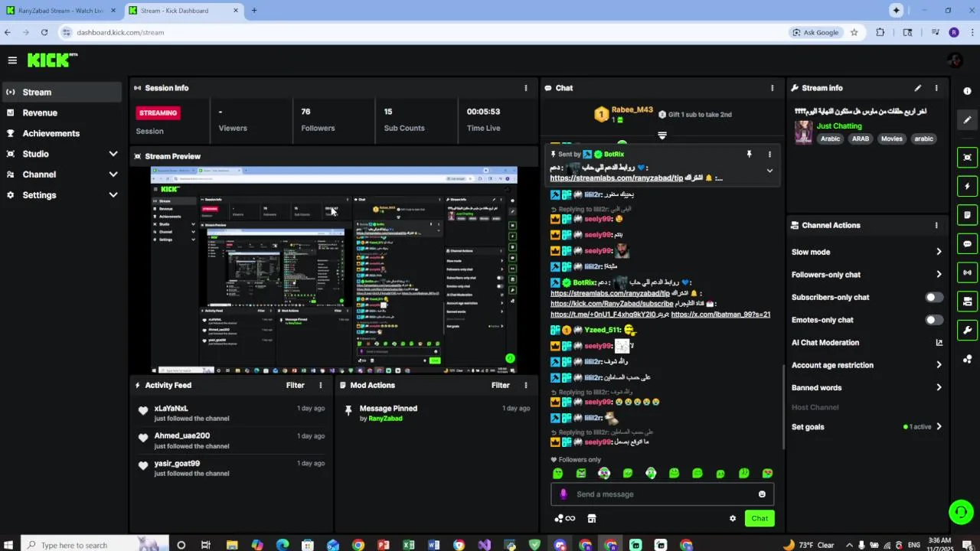This screenshot has width=980, height=551.
Task: Open the Stream info three-dot menu
Action: click(x=936, y=88)
